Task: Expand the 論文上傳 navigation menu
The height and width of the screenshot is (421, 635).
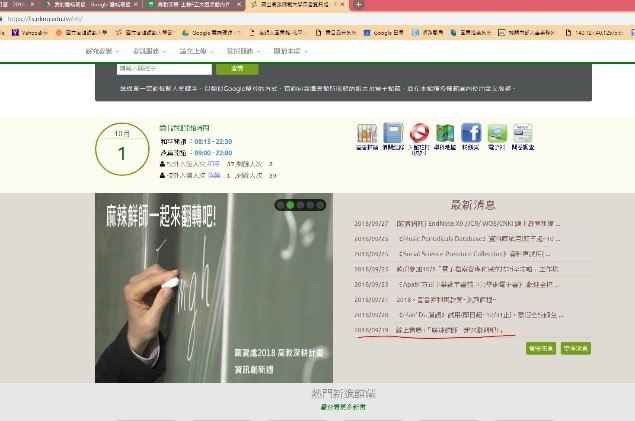Action: tap(196, 51)
